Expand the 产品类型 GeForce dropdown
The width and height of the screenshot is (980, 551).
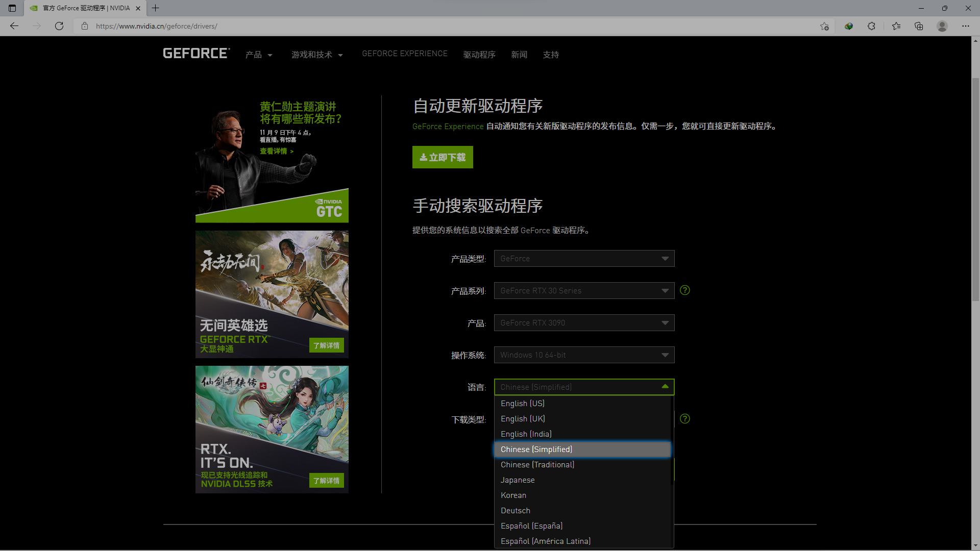coord(584,259)
